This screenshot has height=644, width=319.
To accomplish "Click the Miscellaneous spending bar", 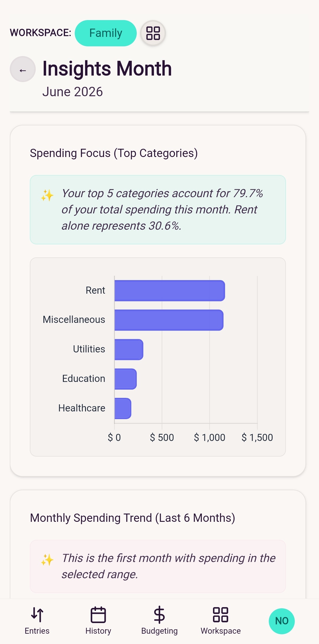I will coord(169,320).
